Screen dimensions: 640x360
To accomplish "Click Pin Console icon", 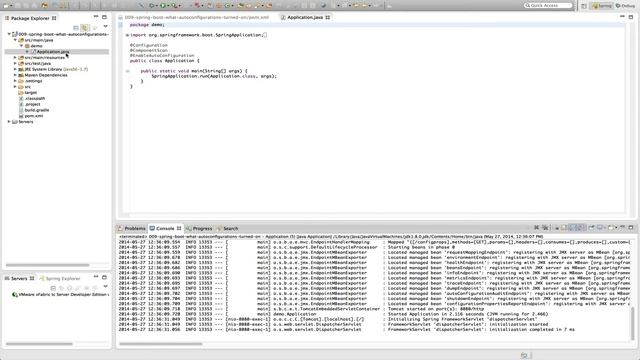I will [591, 228].
